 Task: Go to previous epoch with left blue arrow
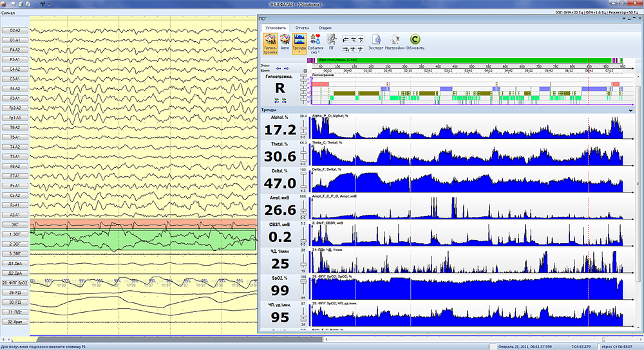[279, 68]
